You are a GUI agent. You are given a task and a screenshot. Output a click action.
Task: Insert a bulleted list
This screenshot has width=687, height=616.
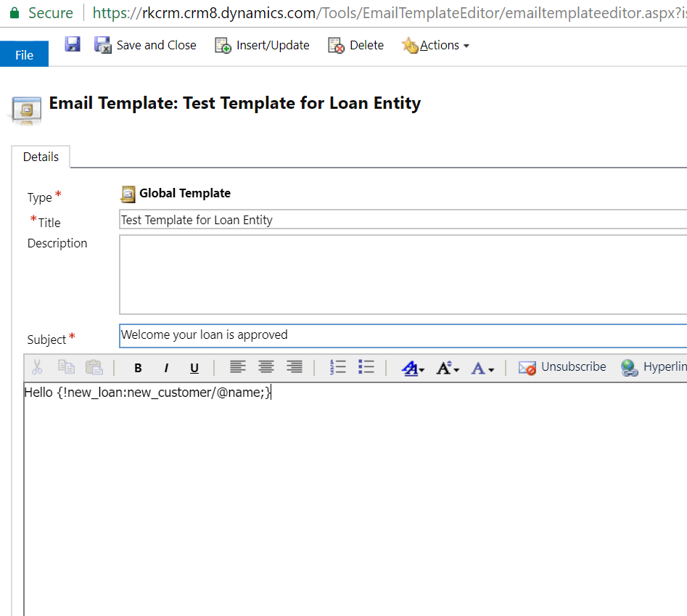coord(366,367)
